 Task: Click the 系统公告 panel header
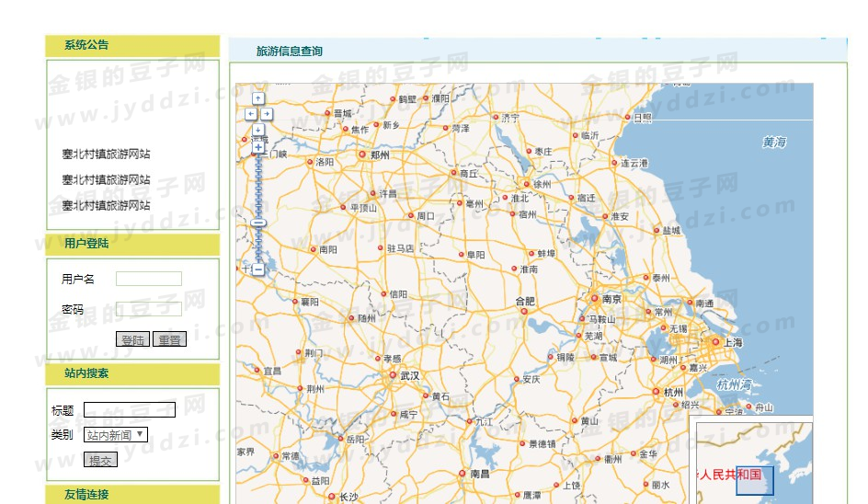[x=132, y=45]
